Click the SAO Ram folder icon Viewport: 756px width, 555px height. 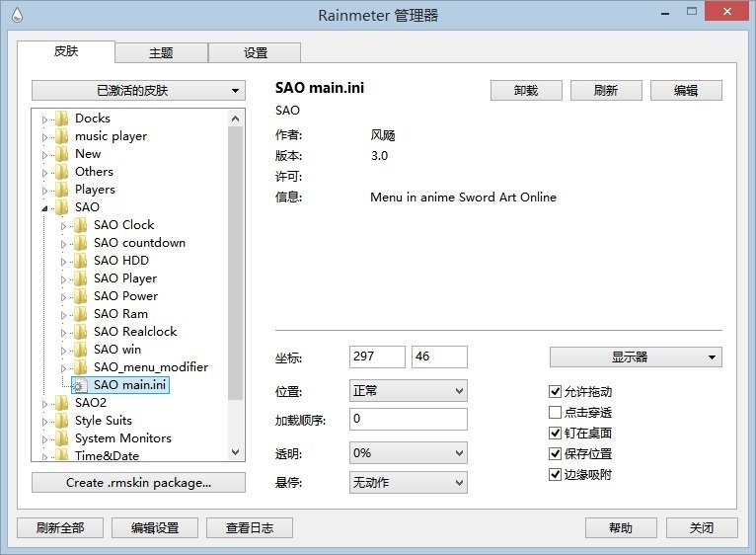click(x=81, y=314)
